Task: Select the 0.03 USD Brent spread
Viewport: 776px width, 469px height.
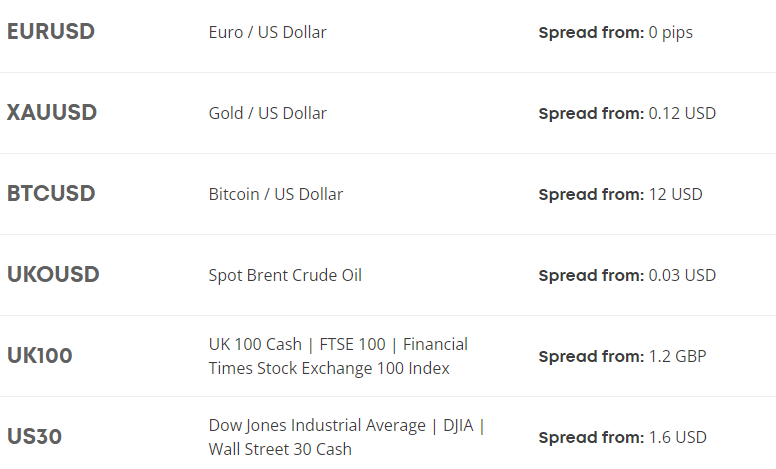Action: tap(682, 275)
